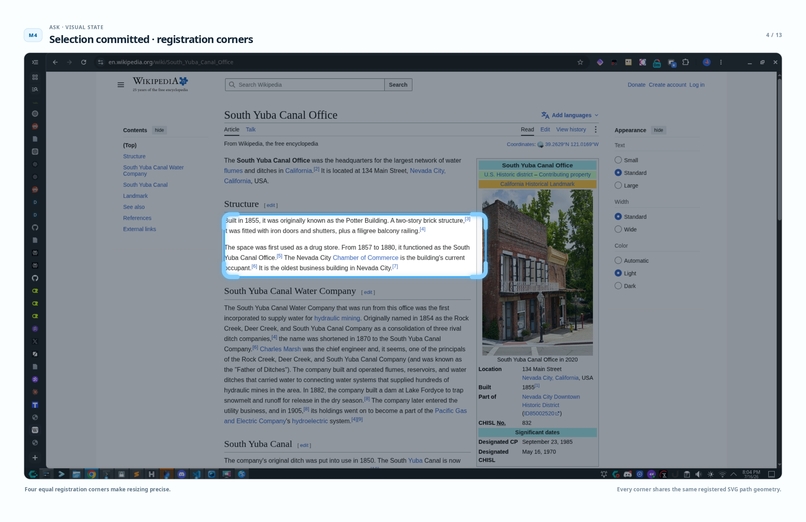The height and width of the screenshot is (522, 806).
Task: Select Wide page width
Action: point(618,229)
